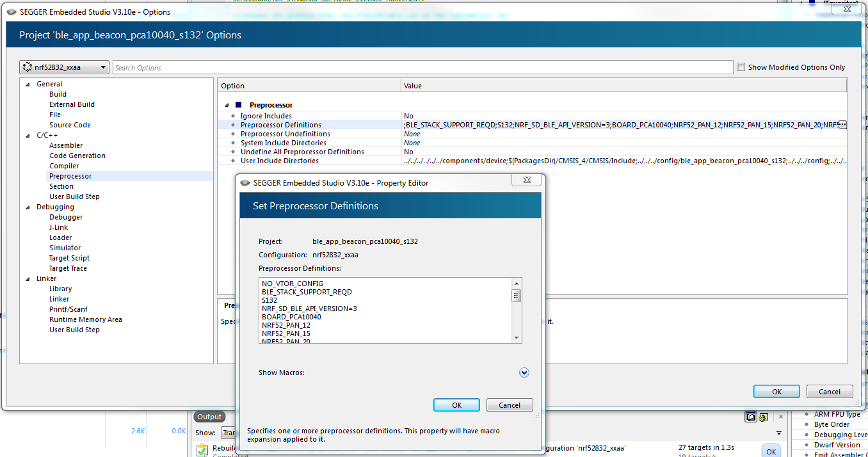The image size is (868, 457).
Task: Click the Value column header
Action: click(x=623, y=86)
